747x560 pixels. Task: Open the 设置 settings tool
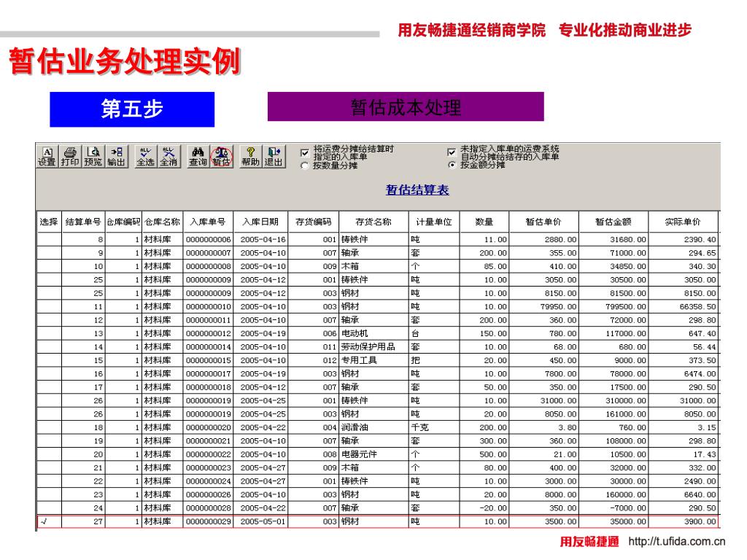click(x=47, y=156)
